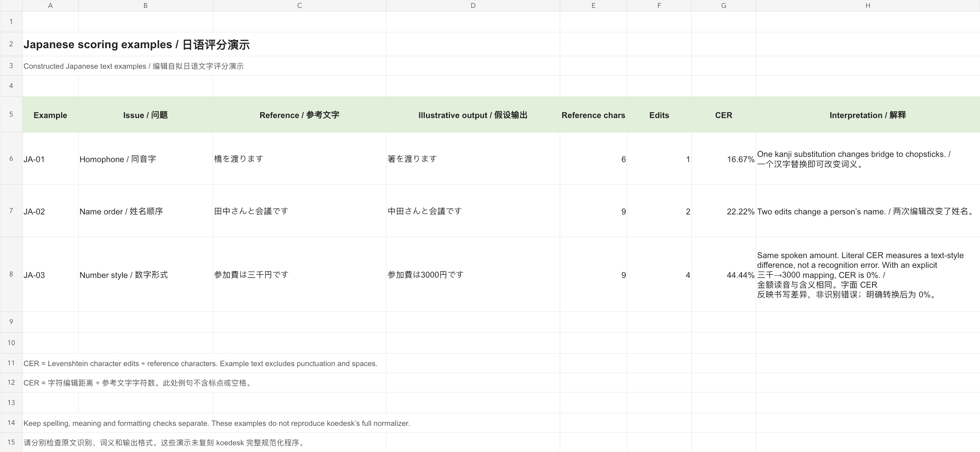Click the 'CER = Levenshtein character edits' note
The width and height of the screenshot is (980, 452).
pos(204,363)
